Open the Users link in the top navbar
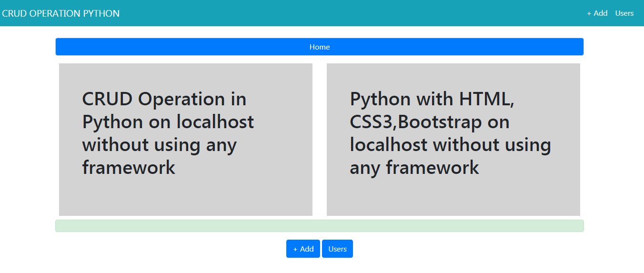Screen dimensions: 644x273 (x=624, y=13)
